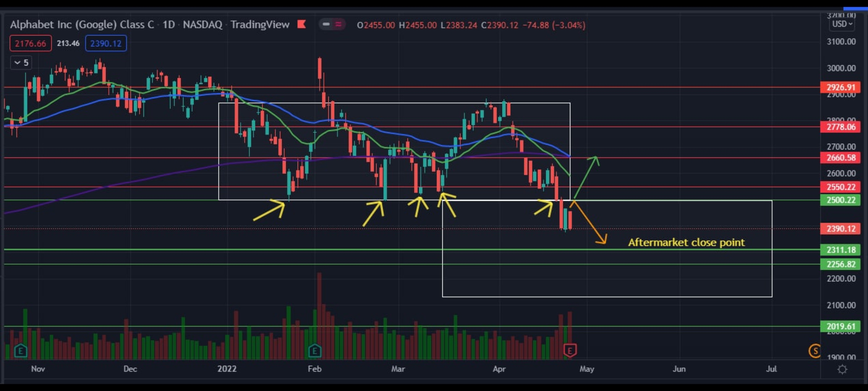Click the red earnings E marker near May
The width and height of the screenshot is (868, 391).
570,350
